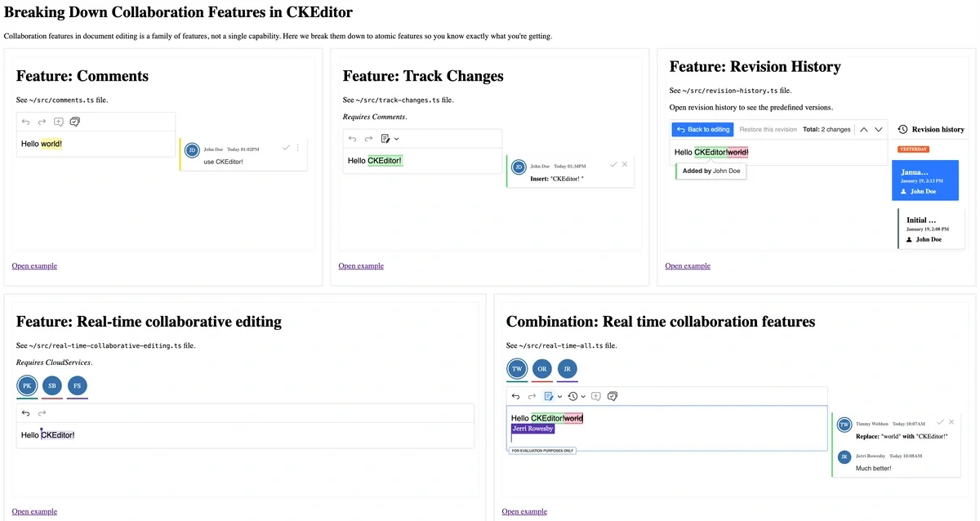
Task: Select the 'Initial' revision from January 19, 2:08 PM
Action: [x=928, y=229]
